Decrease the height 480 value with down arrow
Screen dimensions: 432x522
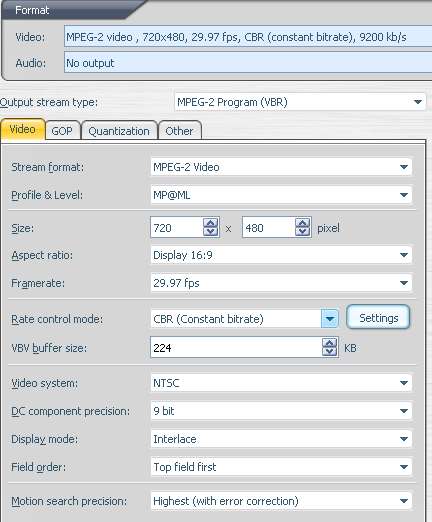tap(303, 231)
